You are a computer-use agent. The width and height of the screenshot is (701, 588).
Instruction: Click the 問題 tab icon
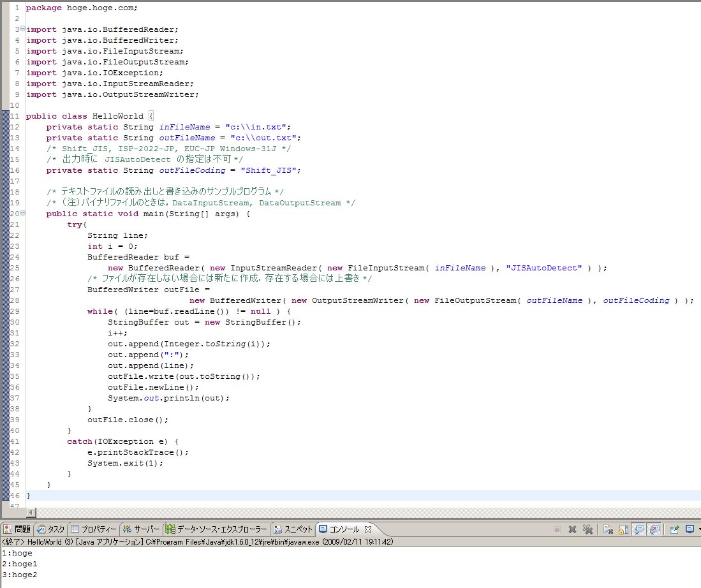point(8,529)
